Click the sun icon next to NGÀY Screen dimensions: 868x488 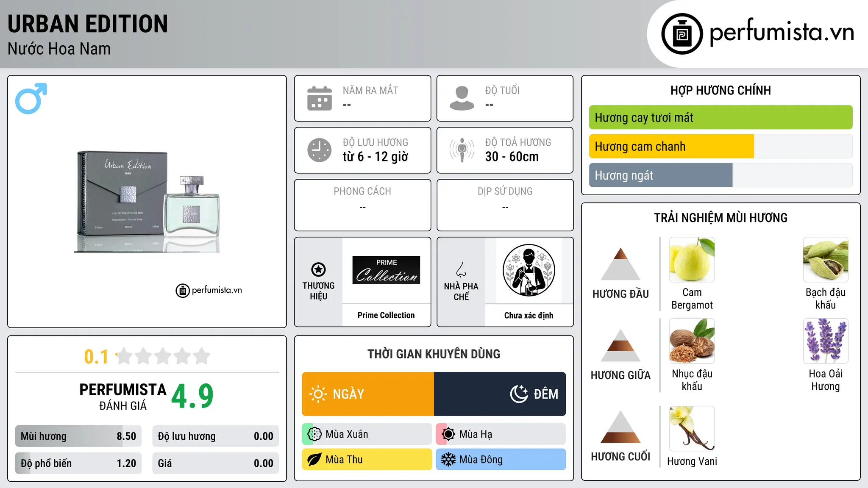click(x=318, y=394)
